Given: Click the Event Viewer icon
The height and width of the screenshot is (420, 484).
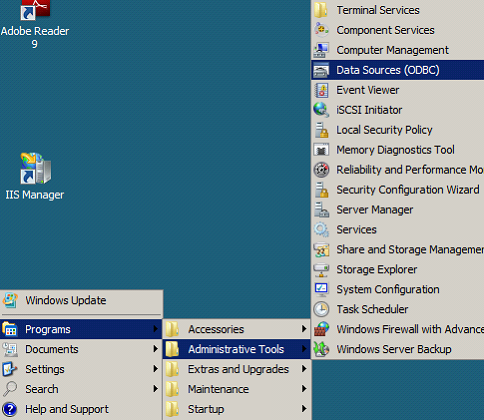Looking at the screenshot, I should [x=321, y=90].
